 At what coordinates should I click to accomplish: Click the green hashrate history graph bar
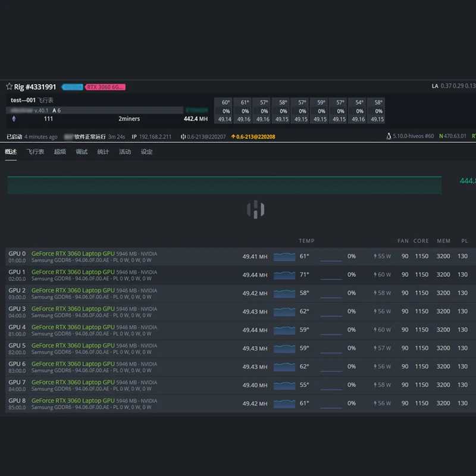coord(224,185)
